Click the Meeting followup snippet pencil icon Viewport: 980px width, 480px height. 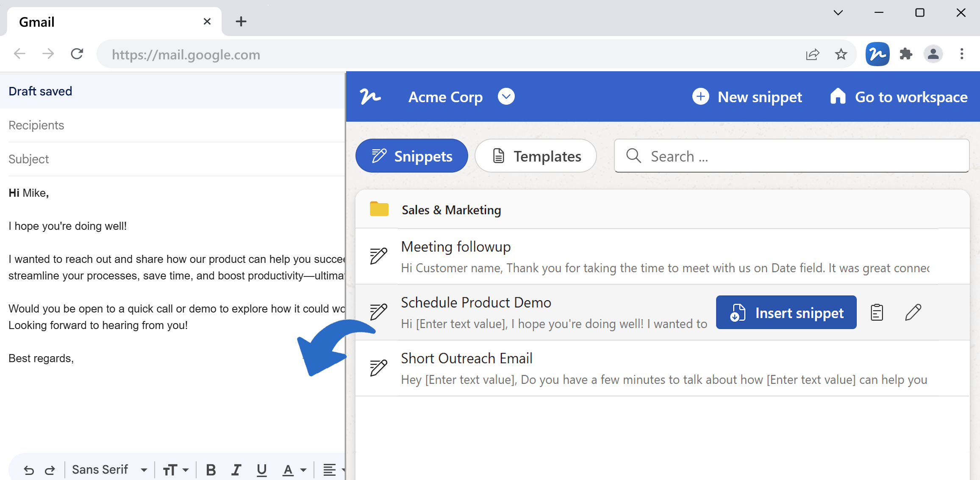point(378,256)
